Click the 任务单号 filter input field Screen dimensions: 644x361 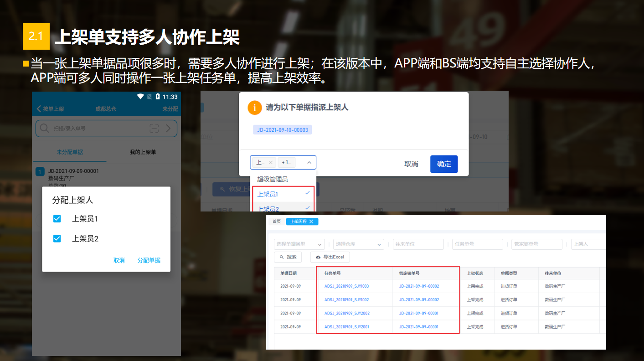click(x=478, y=244)
